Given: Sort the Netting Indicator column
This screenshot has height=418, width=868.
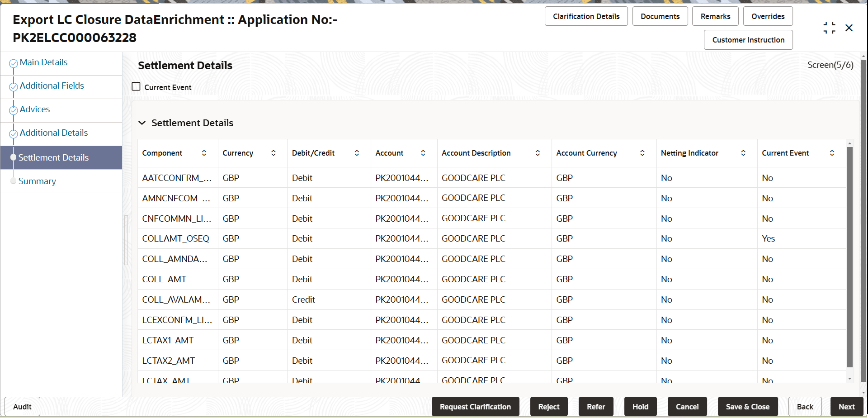Looking at the screenshot, I should tap(743, 153).
